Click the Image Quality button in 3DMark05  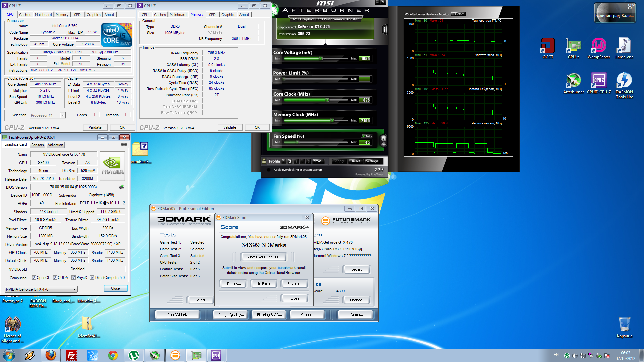(x=231, y=315)
